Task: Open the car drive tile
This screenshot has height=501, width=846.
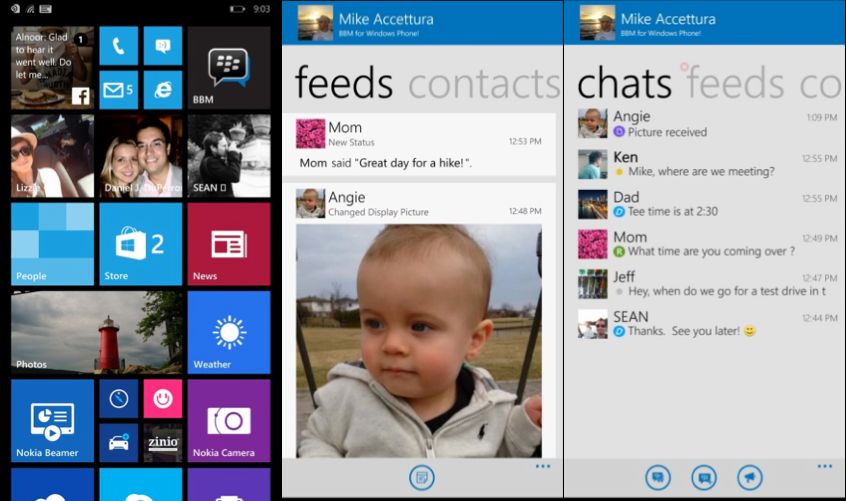Action: pos(119,443)
